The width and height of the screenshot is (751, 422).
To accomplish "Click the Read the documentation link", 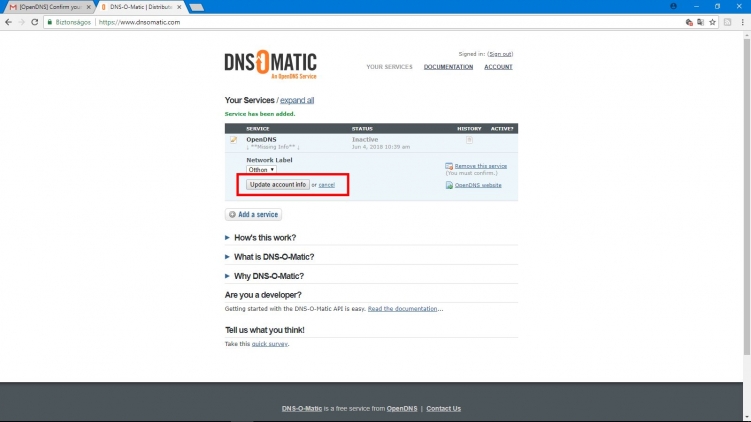I will pyautogui.click(x=402, y=309).
